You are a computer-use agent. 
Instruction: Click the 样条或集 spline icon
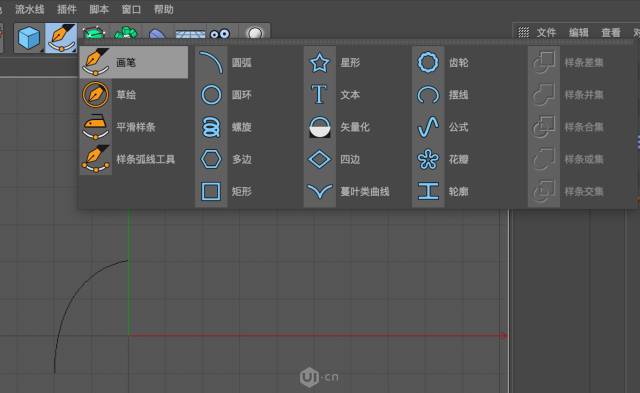(x=544, y=159)
